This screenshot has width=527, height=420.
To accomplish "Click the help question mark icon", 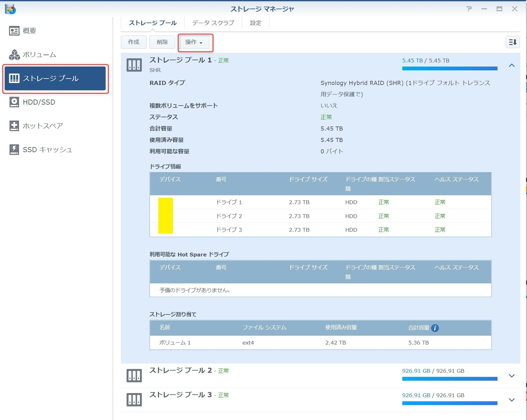I will pyautogui.click(x=469, y=9).
